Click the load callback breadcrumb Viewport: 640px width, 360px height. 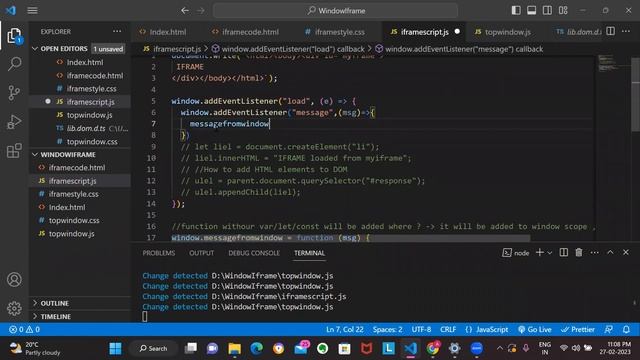pos(288,49)
